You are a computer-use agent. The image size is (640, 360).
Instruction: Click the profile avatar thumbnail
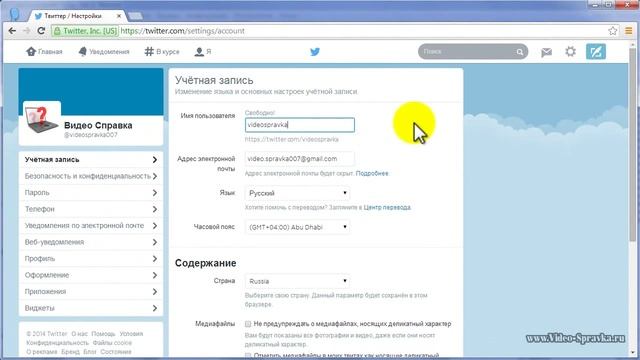(x=42, y=120)
